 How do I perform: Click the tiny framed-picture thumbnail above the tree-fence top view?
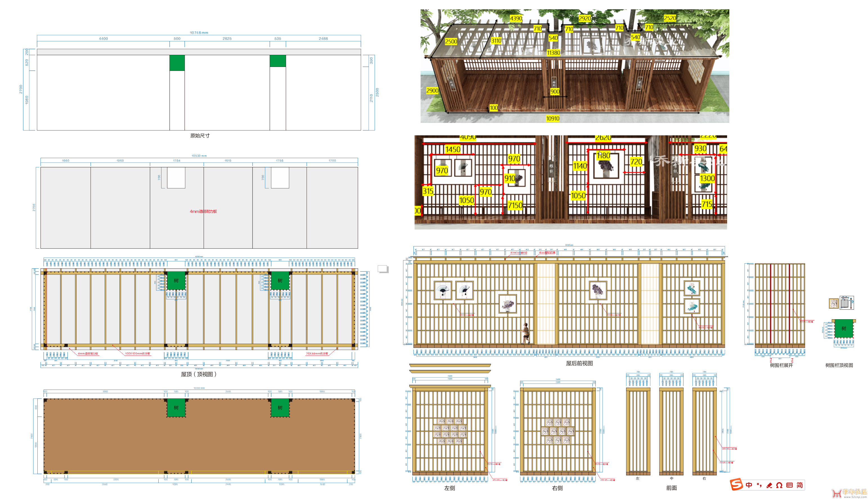click(x=833, y=303)
